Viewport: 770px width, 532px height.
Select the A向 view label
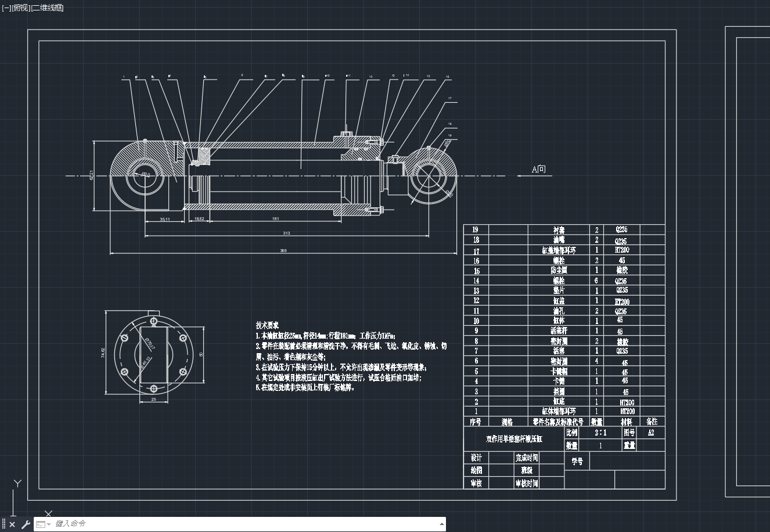pyautogui.click(x=539, y=170)
